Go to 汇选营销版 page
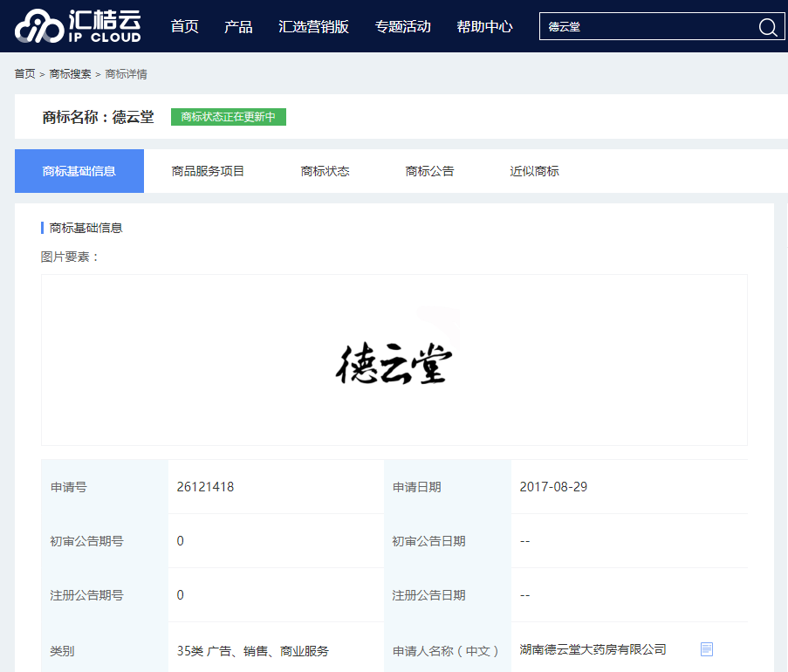The width and height of the screenshot is (788, 672). [313, 27]
